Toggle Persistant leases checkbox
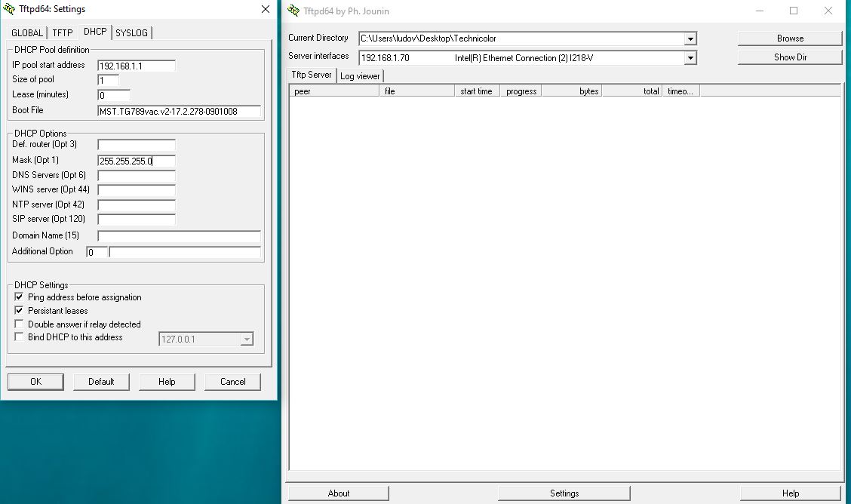This screenshot has width=851, height=504. [19, 310]
